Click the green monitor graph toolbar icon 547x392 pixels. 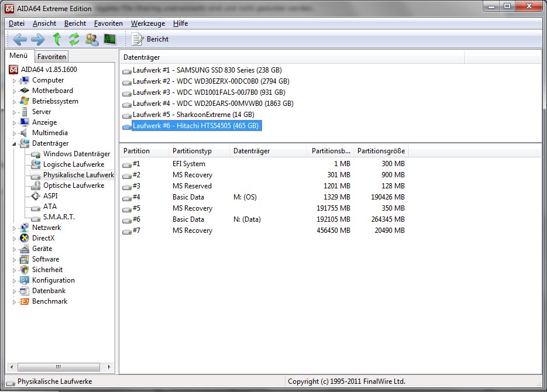[110, 39]
